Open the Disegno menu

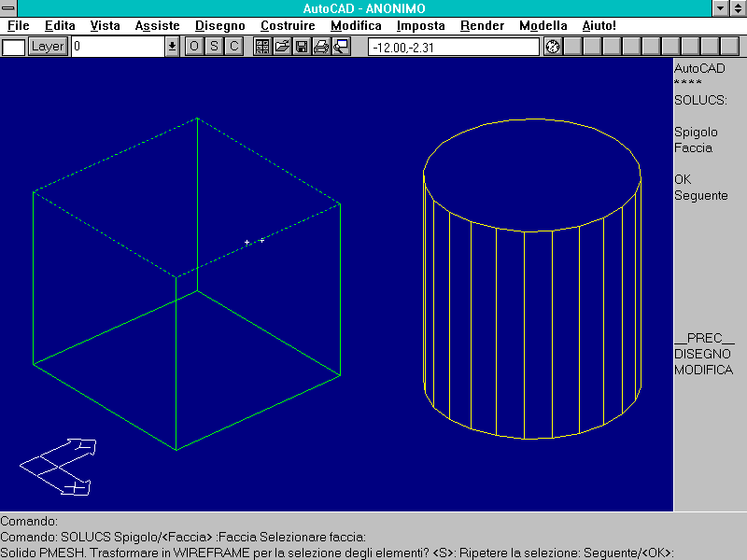[220, 26]
